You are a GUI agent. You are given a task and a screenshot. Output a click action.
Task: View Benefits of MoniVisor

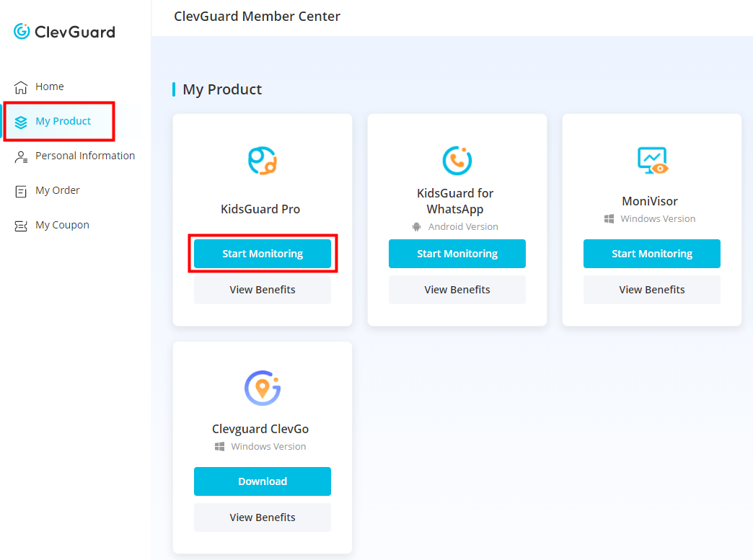tap(652, 290)
